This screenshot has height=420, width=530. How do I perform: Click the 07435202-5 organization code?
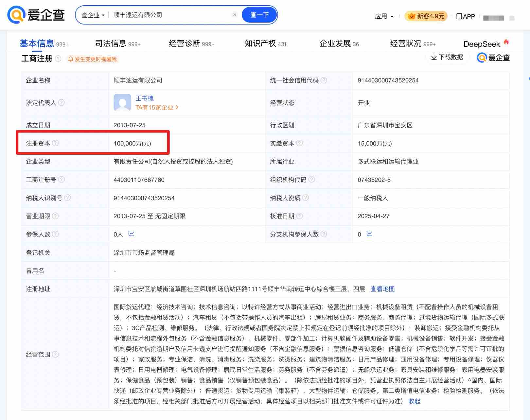[x=374, y=180]
